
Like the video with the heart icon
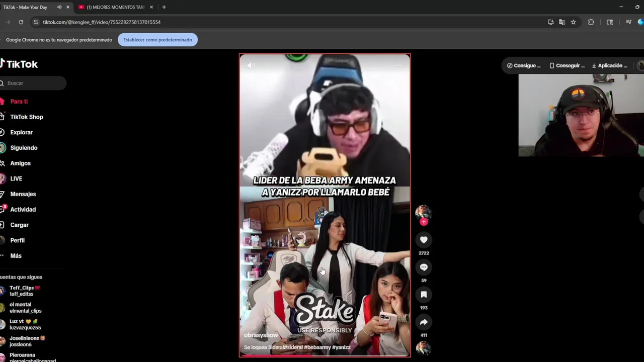(424, 240)
